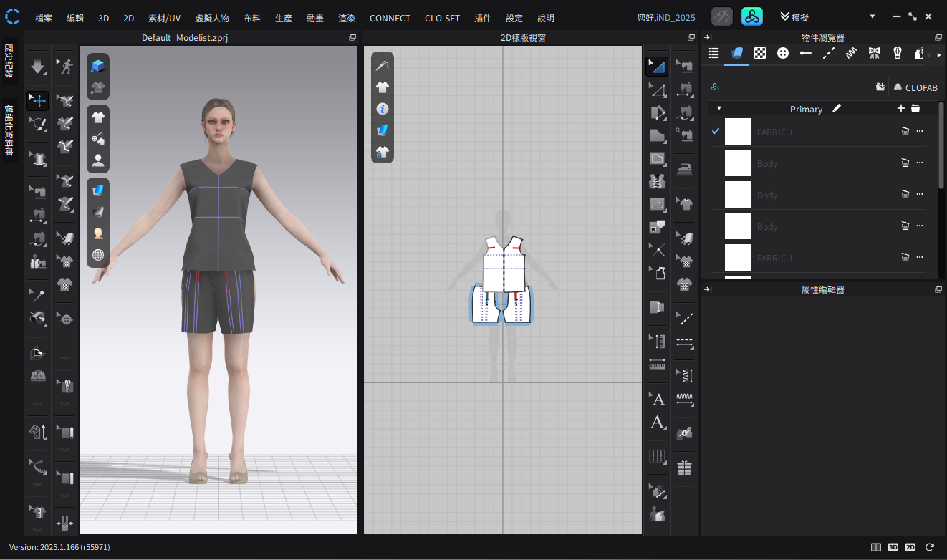Open the Button tab in Object Browser
Screen dimensions: 947x560
click(x=783, y=53)
